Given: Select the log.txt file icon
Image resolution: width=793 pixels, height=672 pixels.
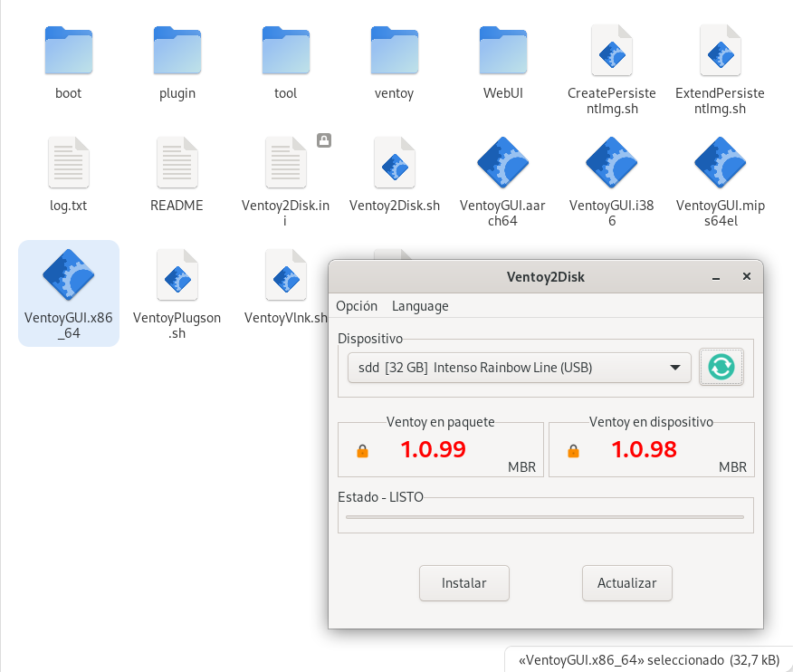Looking at the screenshot, I should (x=68, y=162).
